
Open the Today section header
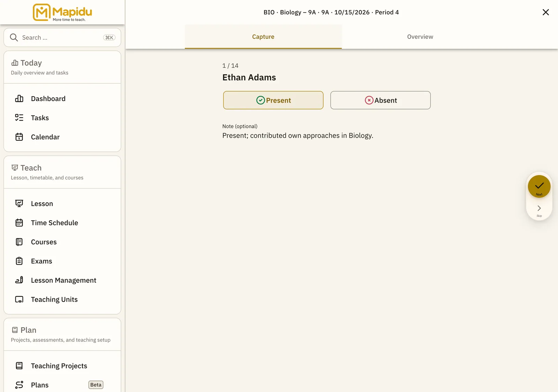click(x=62, y=67)
